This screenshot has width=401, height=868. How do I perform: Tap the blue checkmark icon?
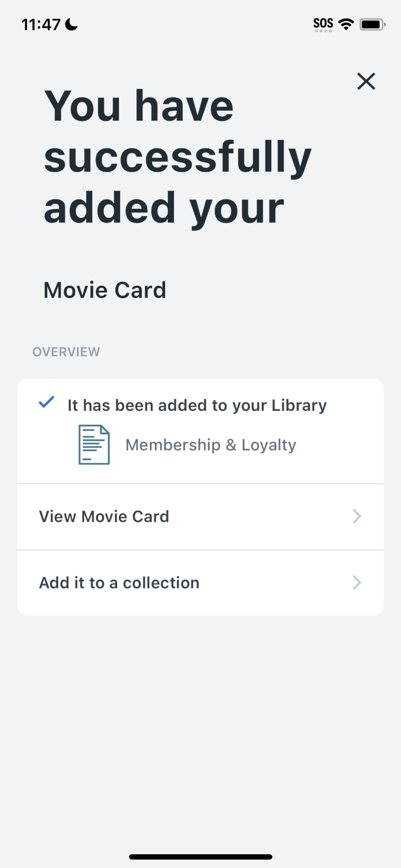click(46, 402)
